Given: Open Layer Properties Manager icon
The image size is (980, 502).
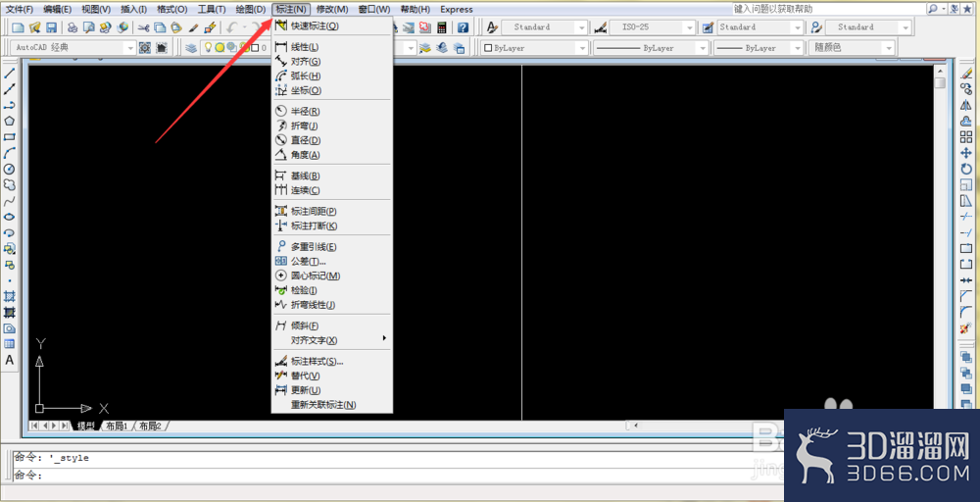Looking at the screenshot, I should (x=191, y=47).
